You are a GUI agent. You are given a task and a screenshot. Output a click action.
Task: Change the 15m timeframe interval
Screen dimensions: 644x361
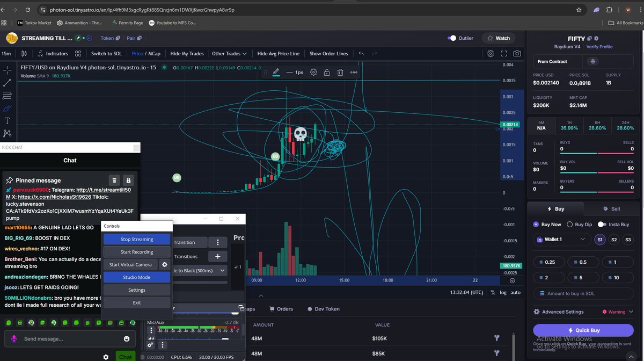point(6,54)
